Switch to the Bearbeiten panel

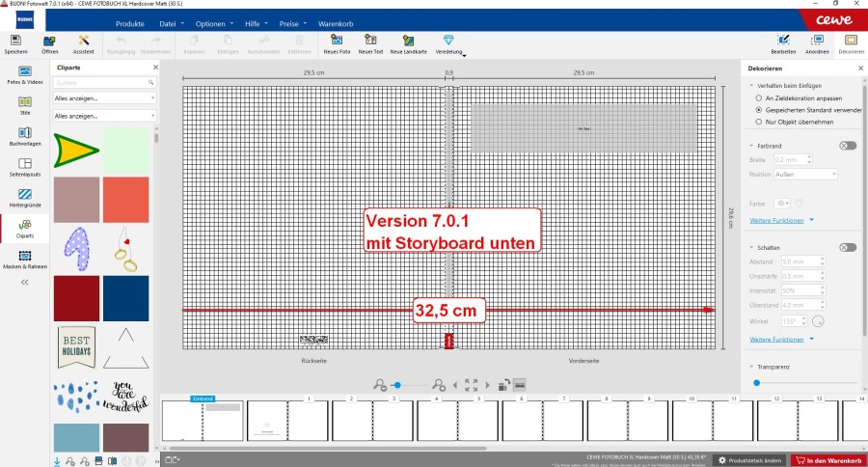pos(783,43)
